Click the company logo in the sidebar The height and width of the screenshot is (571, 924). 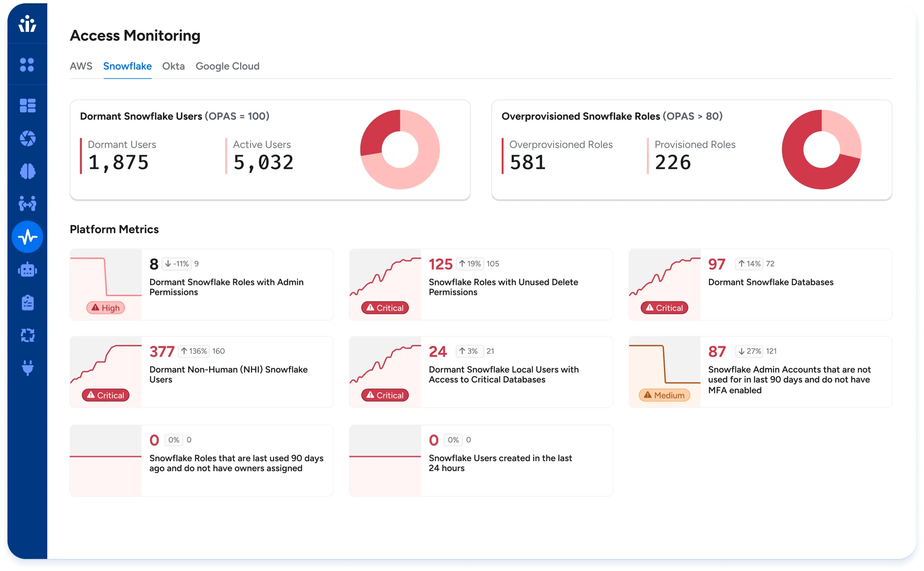click(x=27, y=24)
